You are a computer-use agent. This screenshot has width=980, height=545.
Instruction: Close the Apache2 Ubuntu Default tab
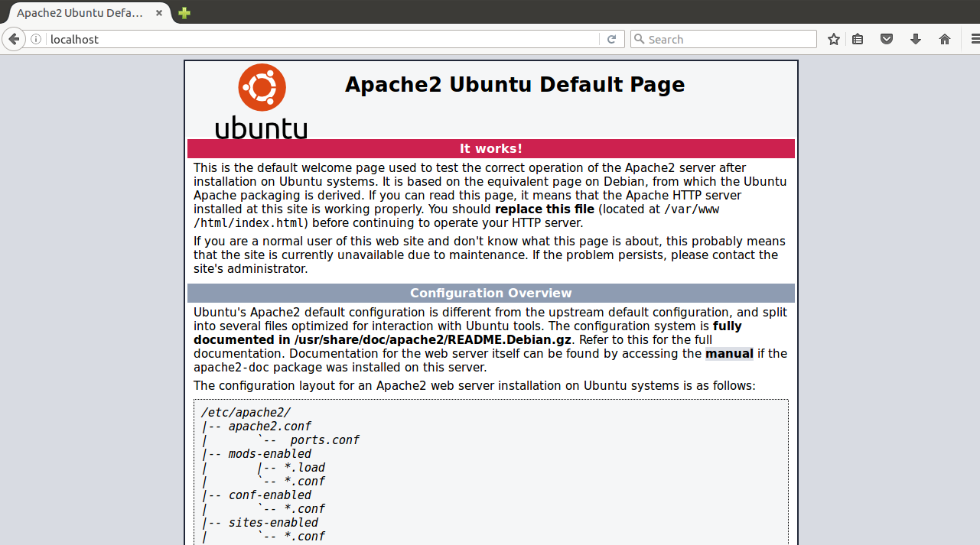(x=160, y=13)
